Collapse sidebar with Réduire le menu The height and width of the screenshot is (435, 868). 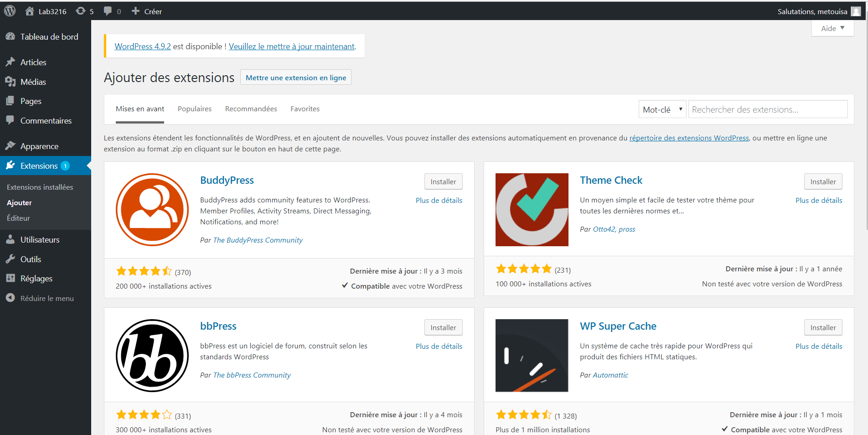point(46,298)
